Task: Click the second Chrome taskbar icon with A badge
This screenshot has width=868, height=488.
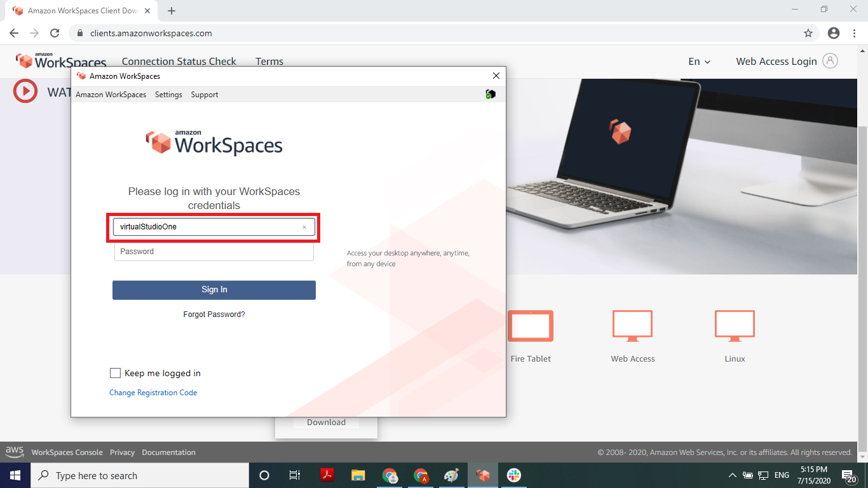Action: coord(421,475)
